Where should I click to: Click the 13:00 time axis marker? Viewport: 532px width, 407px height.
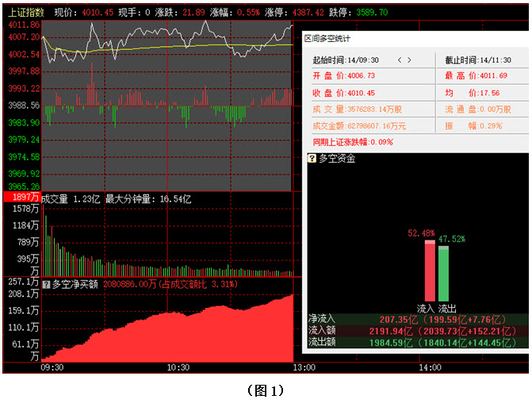304,368
